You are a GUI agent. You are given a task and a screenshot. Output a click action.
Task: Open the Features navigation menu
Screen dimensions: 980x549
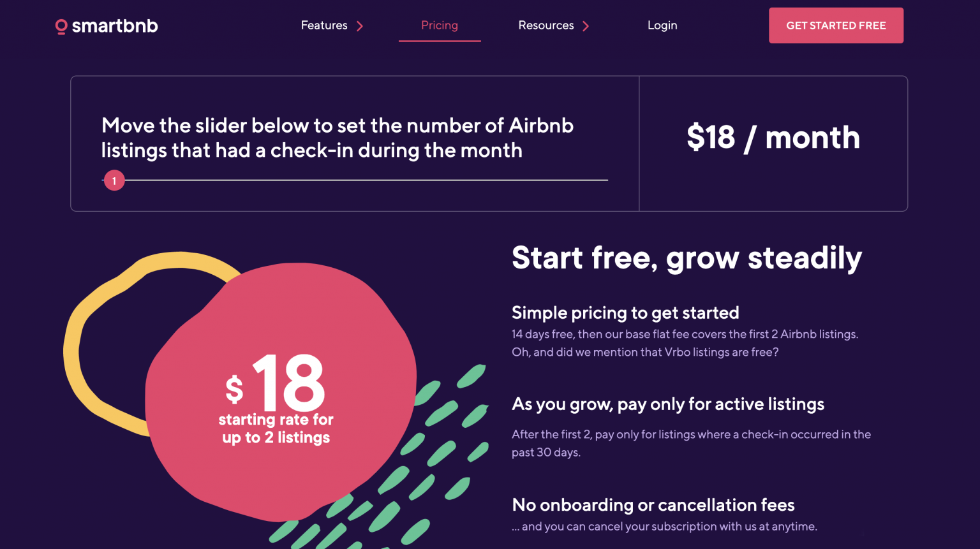click(323, 26)
